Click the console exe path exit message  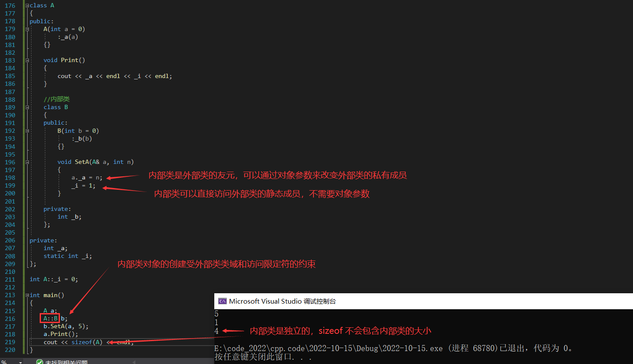(x=393, y=348)
